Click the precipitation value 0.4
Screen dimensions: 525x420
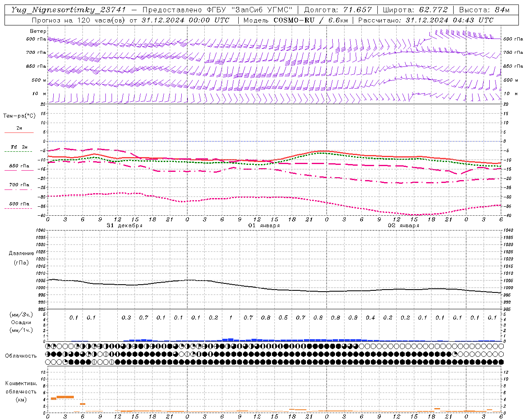click(x=370, y=318)
